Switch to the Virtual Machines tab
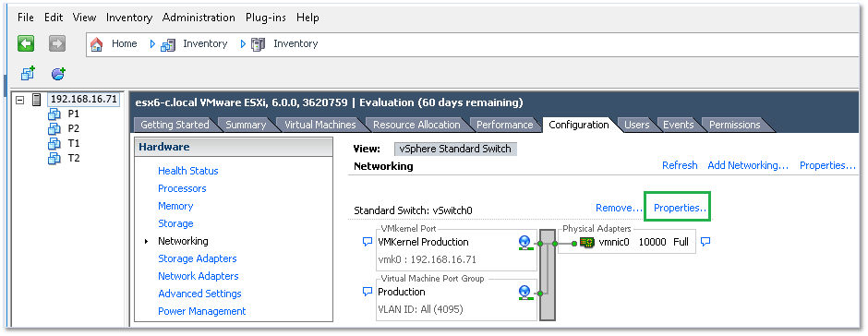 320,126
